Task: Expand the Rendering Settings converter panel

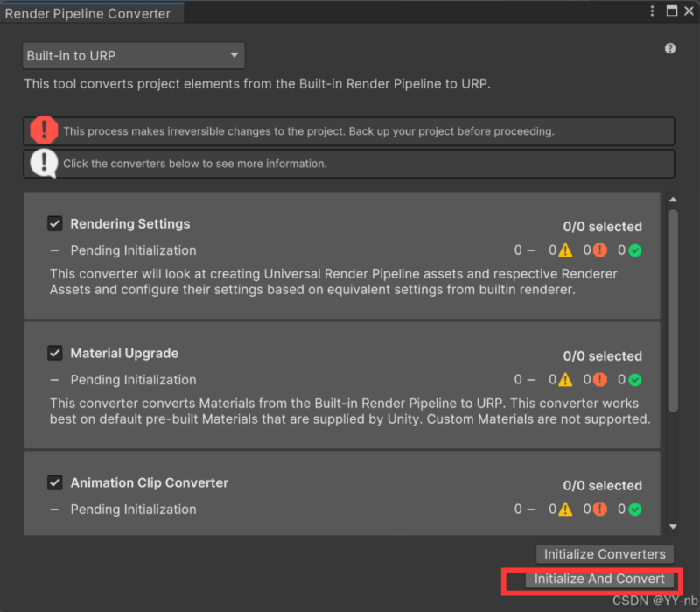Action: coord(130,224)
